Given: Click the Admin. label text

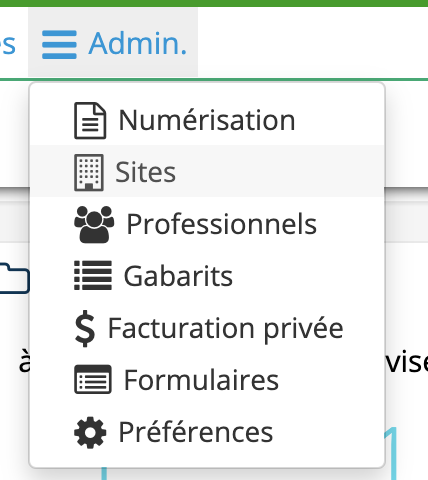Looking at the screenshot, I should [138, 44].
